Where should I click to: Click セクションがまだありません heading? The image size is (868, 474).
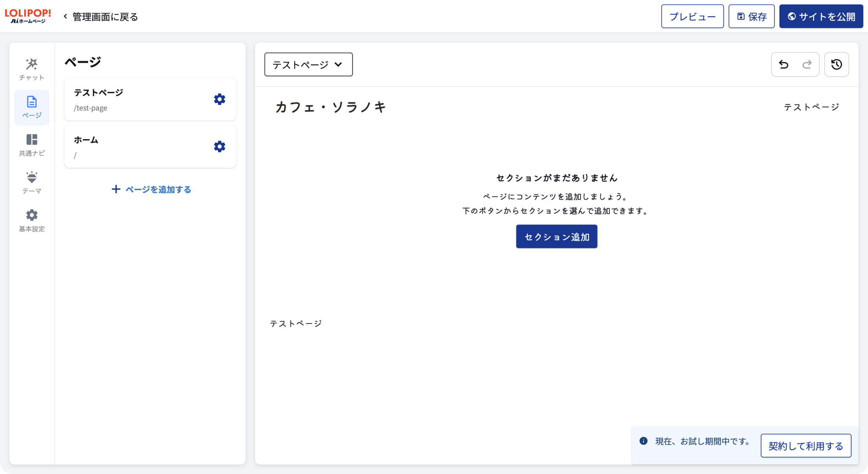pos(556,178)
